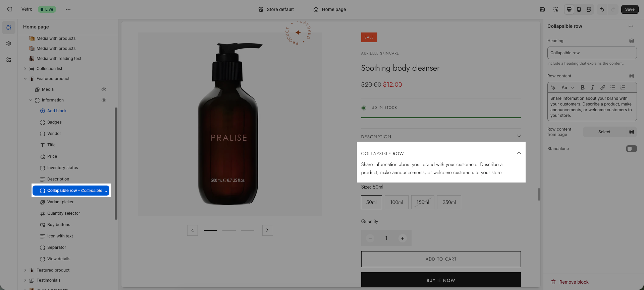
Task: Click Remove block
Action: [x=574, y=282]
